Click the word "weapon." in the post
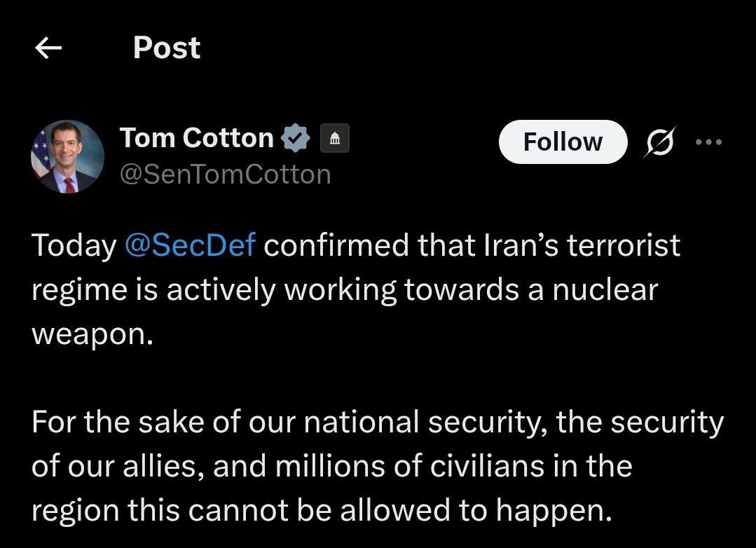756x548 pixels. (x=91, y=334)
